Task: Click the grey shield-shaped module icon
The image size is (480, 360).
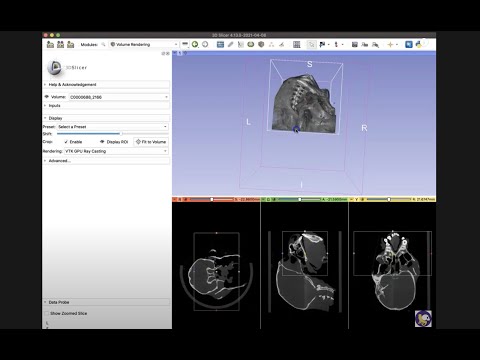Action: pyautogui.click(x=261, y=44)
